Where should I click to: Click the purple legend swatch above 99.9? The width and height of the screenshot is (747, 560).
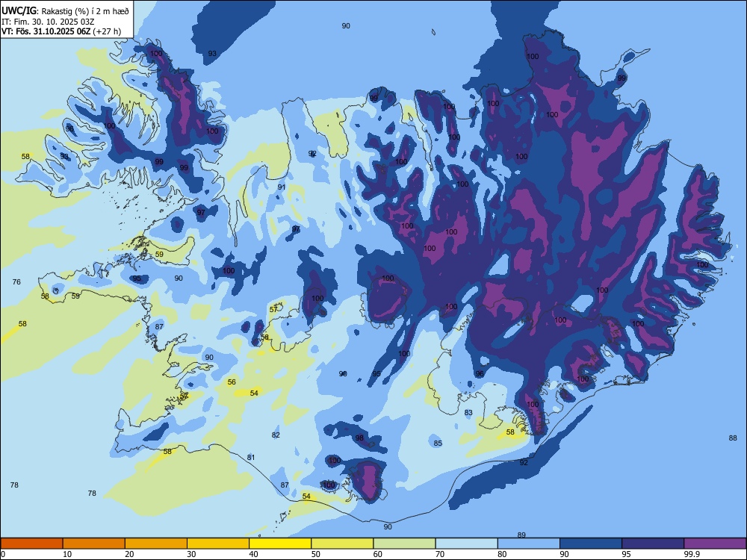pos(715,544)
